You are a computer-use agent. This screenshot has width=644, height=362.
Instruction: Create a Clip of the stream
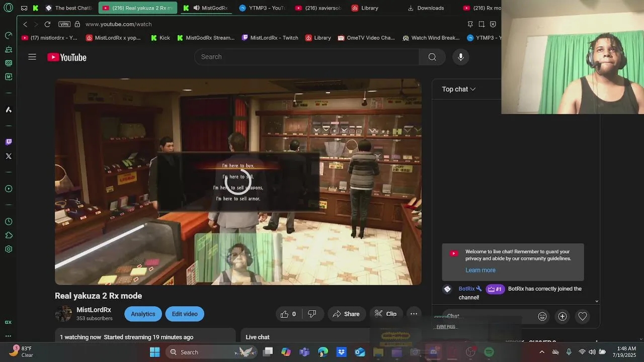click(386, 314)
